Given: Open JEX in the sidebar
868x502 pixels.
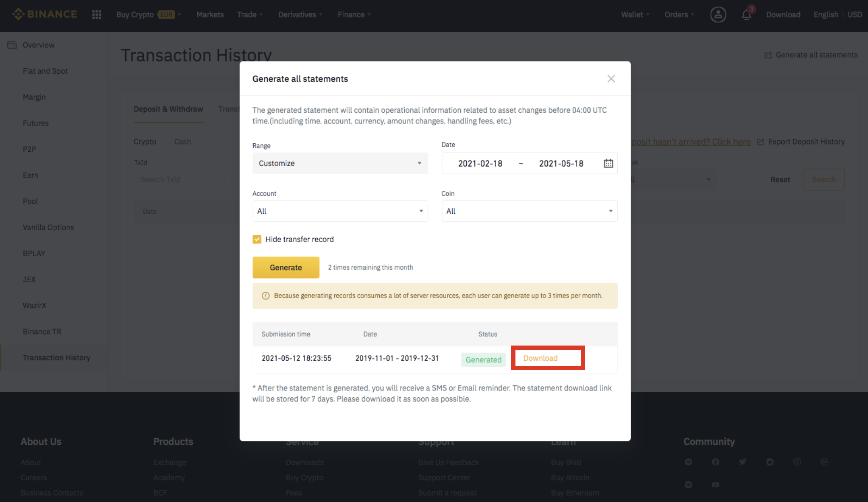Looking at the screenshot, I should click(x=29, y=279).
